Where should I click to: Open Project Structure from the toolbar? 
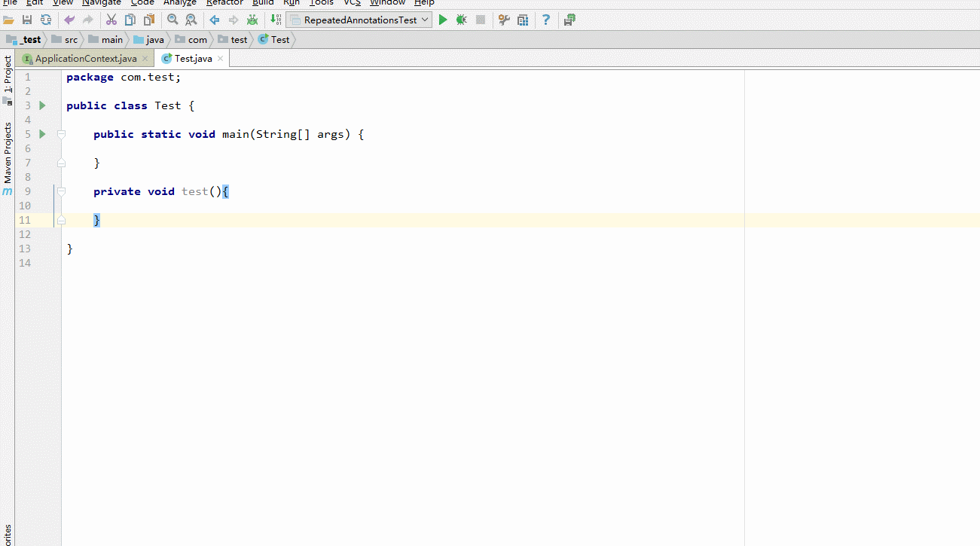point(523,20)
